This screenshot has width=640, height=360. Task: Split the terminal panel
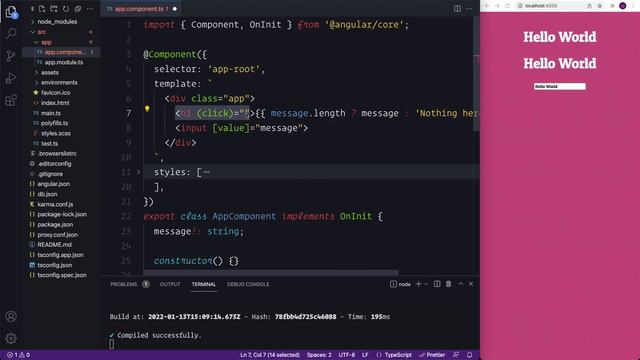437,284
